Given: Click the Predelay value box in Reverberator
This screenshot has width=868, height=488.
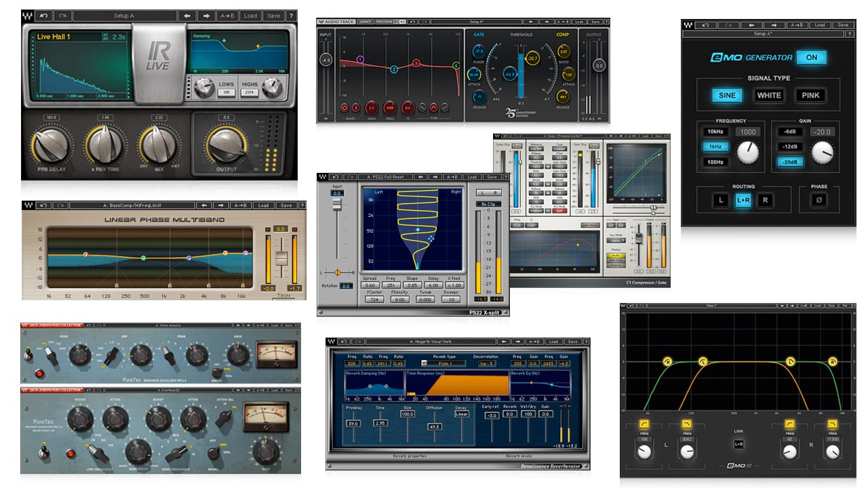Looking at the screenshot, I should coord(353,424).
